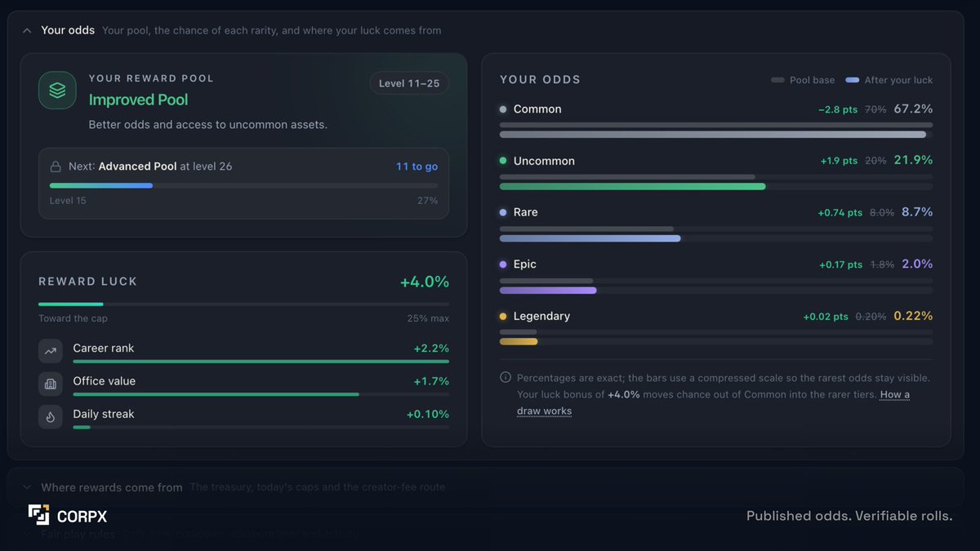This screenshot has height=551, width=980.
Task: Click the After your luck legend swatch
Action: tap(853, 80)
